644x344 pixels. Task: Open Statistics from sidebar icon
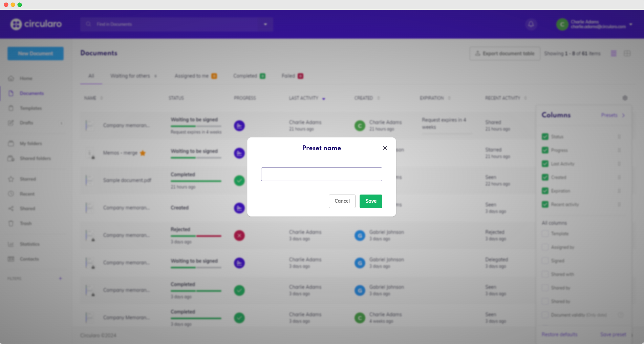(x=11, y=244)
